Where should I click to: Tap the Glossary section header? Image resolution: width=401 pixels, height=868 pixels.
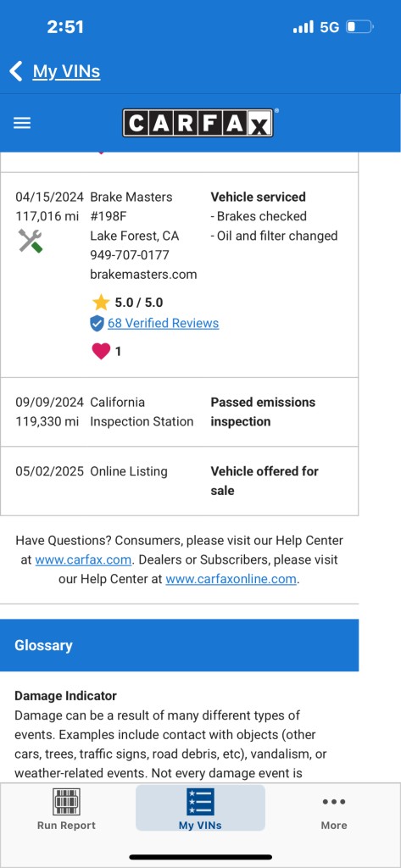(x=180, y=645)
